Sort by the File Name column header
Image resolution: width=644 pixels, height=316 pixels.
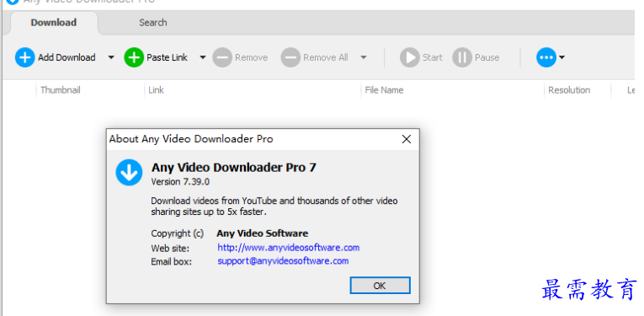pyautogui.click(x=384, y=90)
